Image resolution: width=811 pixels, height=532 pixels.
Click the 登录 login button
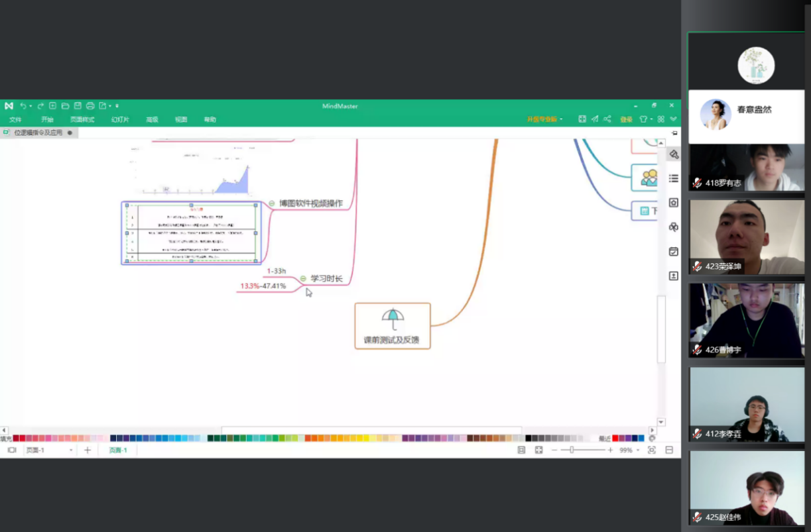point(626,120)
